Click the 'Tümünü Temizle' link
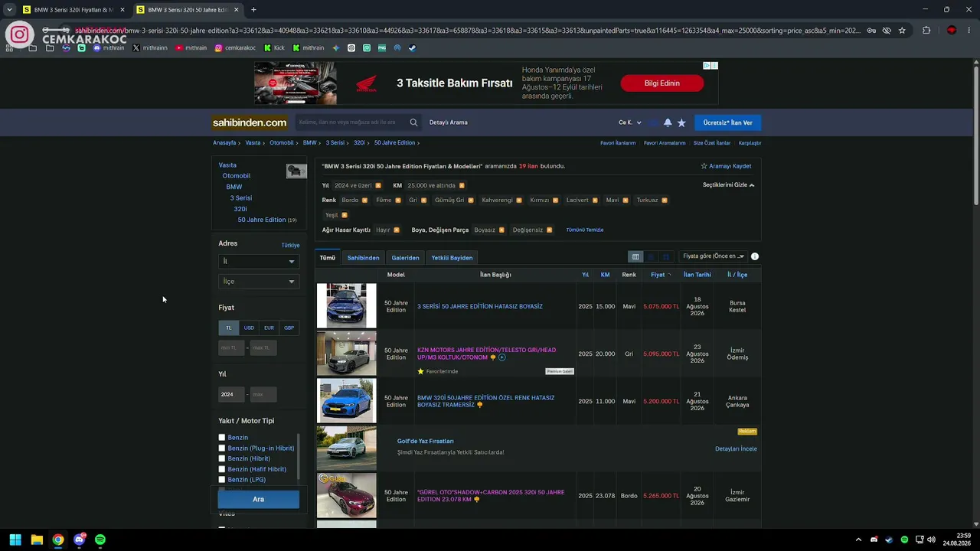Screen dimensions: 980x551 [585, 230]
